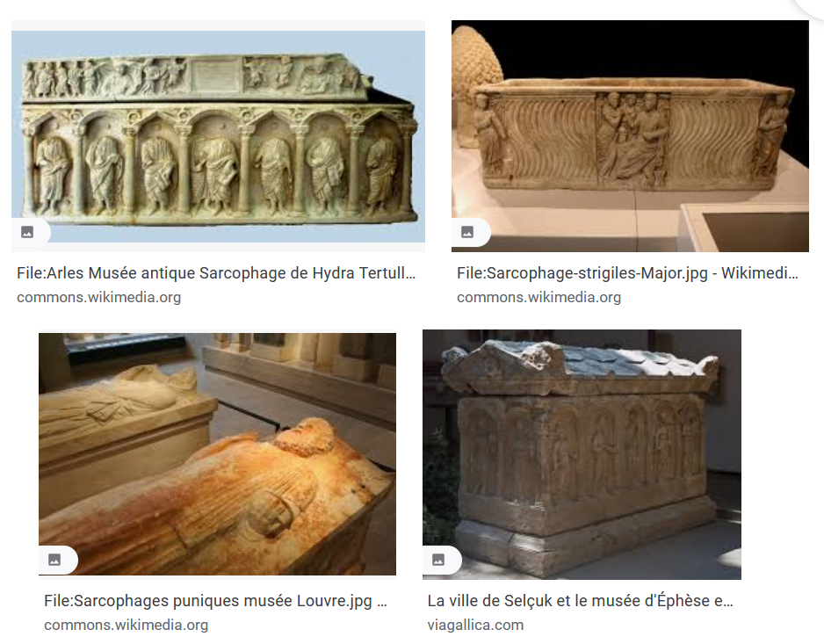The width and height of the screenshot is (824, 644).
Task: Click title "File:Sarcophage-strigiles-Major.jpg - Wikimedi…"
Action: click(x=627, y=273)
